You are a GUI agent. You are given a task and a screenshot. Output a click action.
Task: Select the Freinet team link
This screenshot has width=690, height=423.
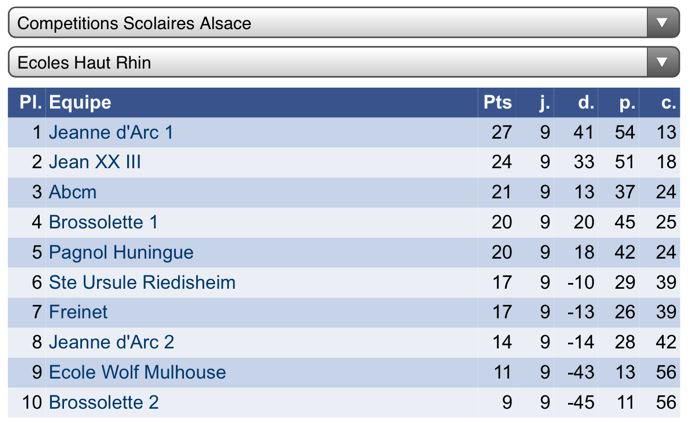click(x=78, y=312)
